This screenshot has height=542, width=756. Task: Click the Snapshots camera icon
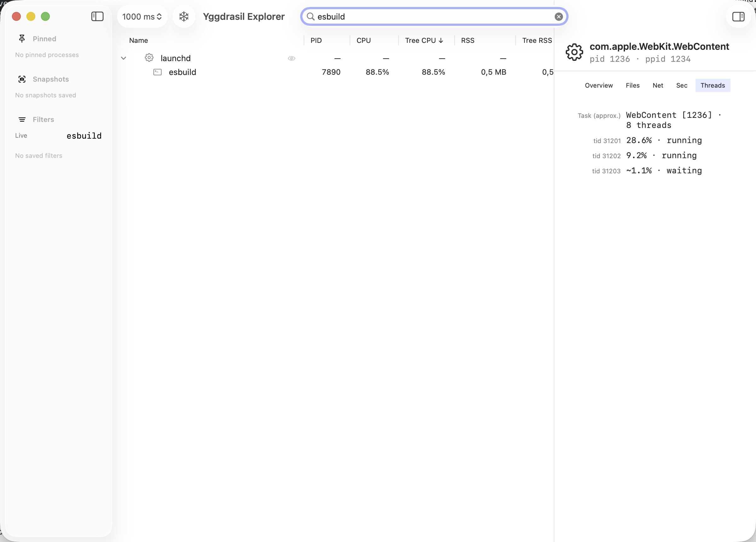click(x=22, y=79)
